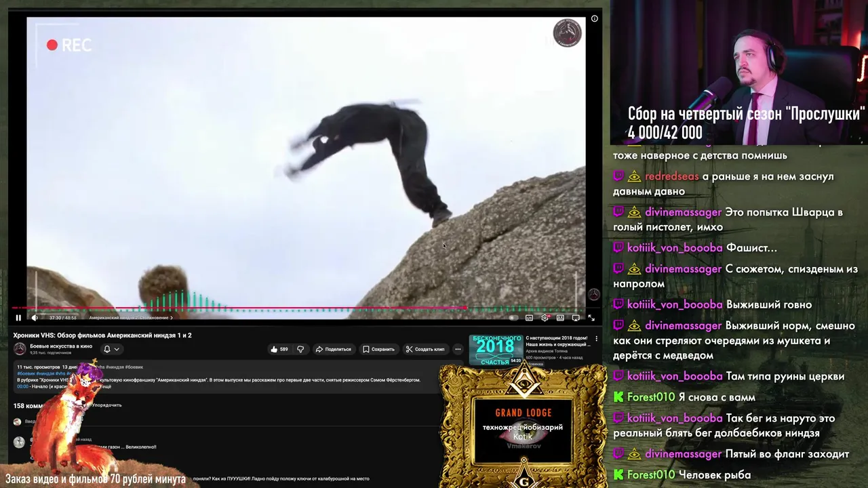Open channel 'Боевые искусства в кино' by name
Viewport: 868px width, 488px height.
click(x=61, y=346)
